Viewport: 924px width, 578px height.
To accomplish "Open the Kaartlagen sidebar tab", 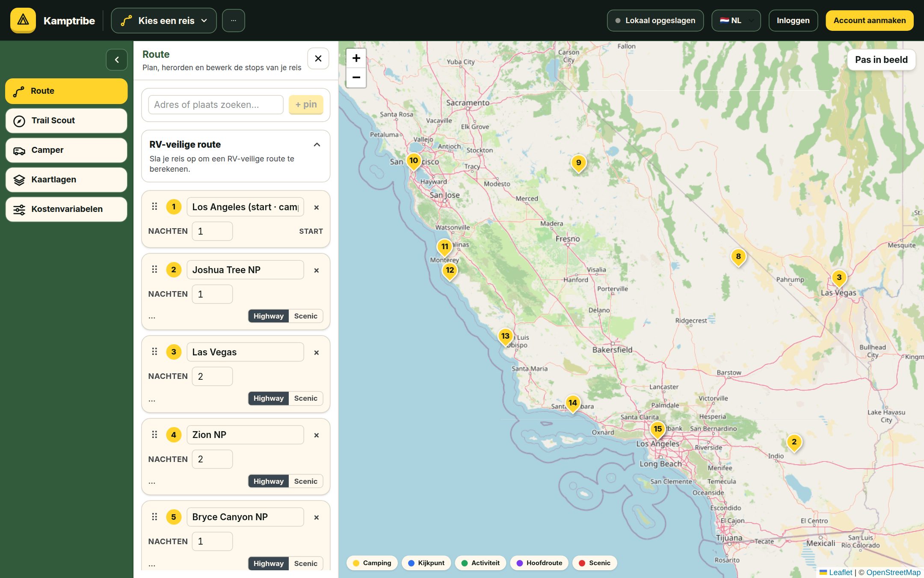I will (66, 180).
